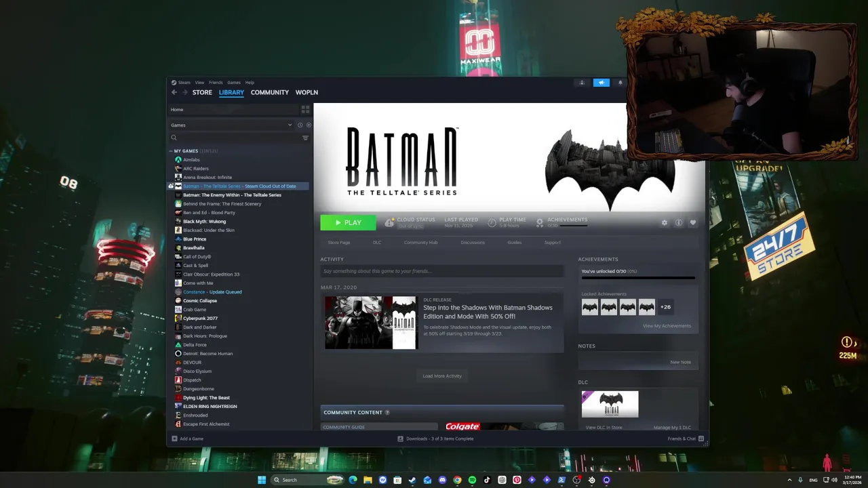The height and width of the screenshot is (488, 868).
Task: Click the +26 locked achievements tile
Action: coord(666,307)
